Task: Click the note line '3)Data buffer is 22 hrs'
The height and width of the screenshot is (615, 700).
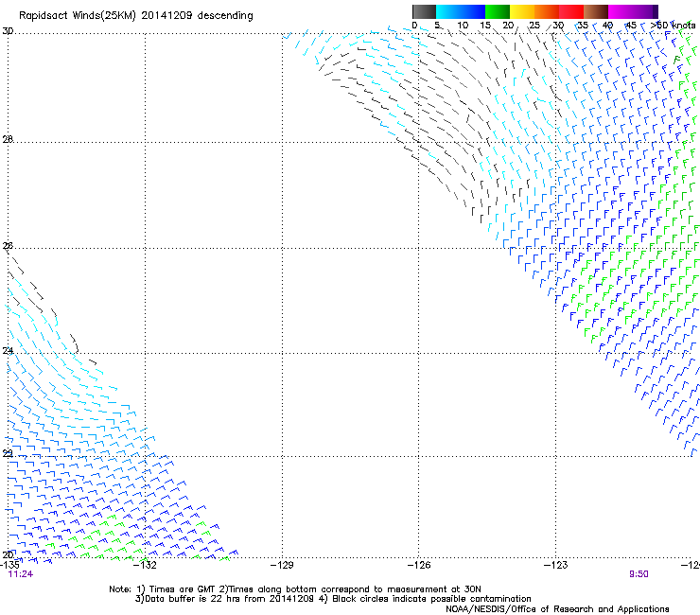Action: 333,599
